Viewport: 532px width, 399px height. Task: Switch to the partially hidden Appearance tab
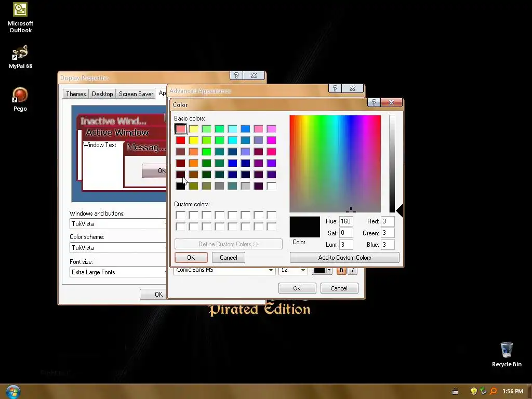[162, 93]
